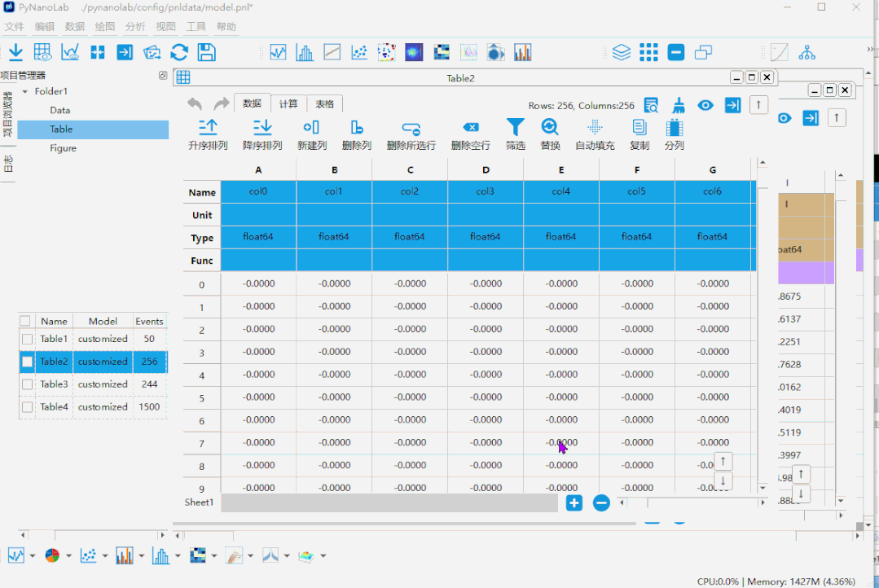
Task: Add a column with the 新建列 icon
Action: (311, 128)
